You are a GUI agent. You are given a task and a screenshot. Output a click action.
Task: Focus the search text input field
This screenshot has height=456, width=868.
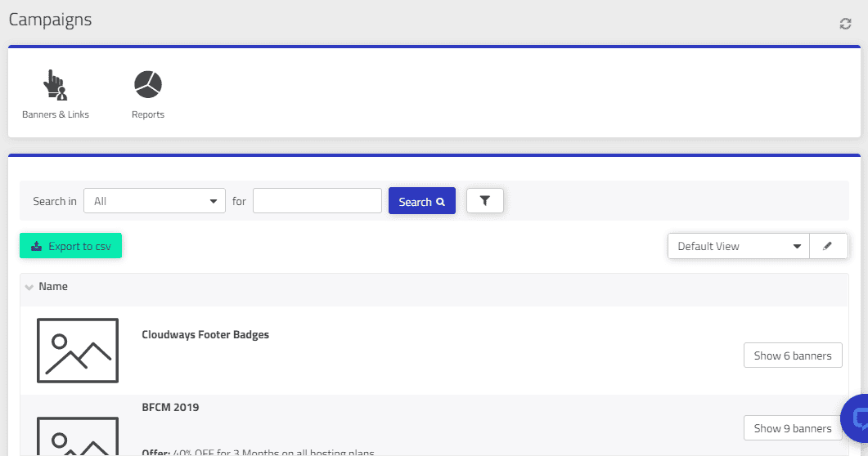pos(317,201)
